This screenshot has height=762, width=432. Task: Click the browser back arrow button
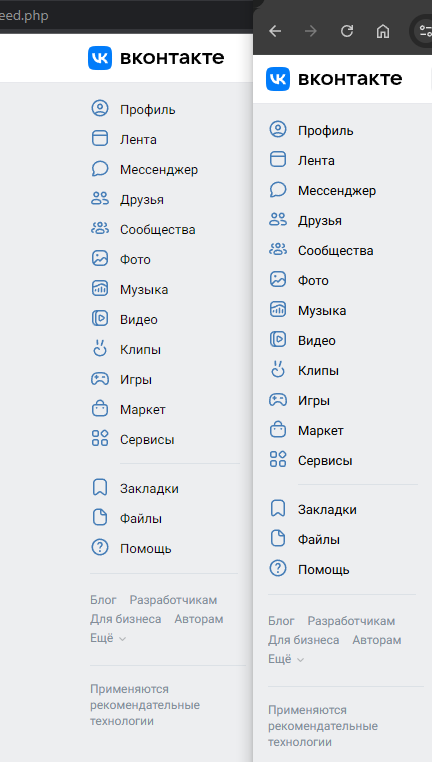coord(275,31)
